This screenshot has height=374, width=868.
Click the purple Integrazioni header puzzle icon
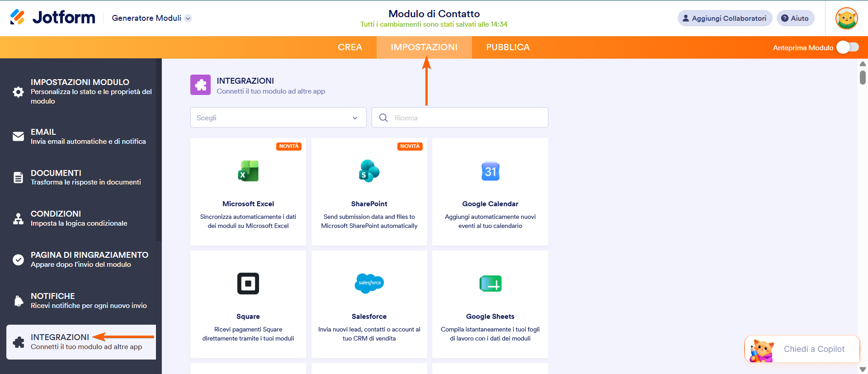(200, 85)
